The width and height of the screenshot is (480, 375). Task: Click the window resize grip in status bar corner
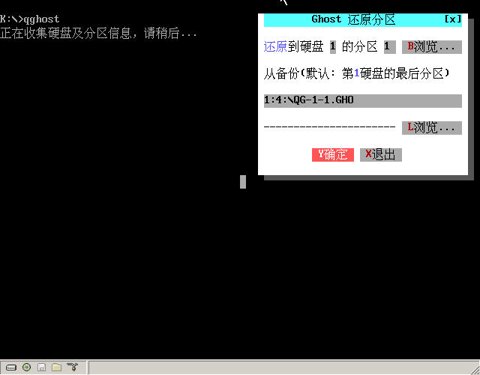(x=475, y=370)
